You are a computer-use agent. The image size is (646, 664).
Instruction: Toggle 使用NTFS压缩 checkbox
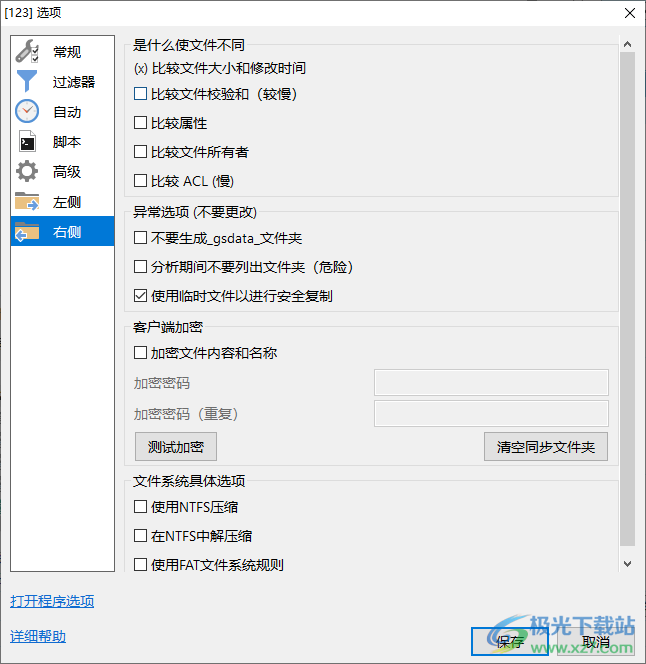(140, 506)
